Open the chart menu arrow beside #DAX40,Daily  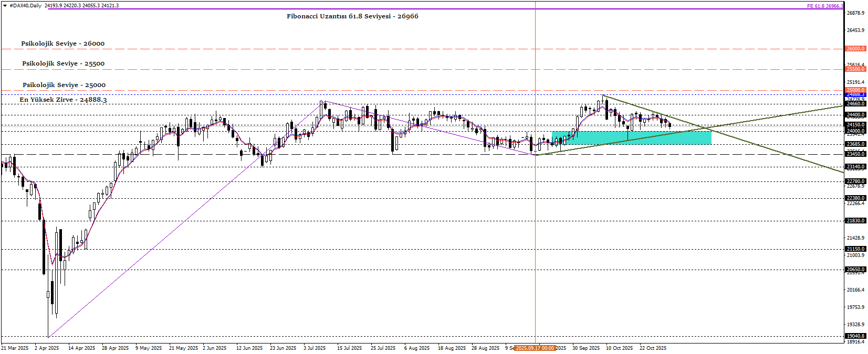[x=5, y=6]
